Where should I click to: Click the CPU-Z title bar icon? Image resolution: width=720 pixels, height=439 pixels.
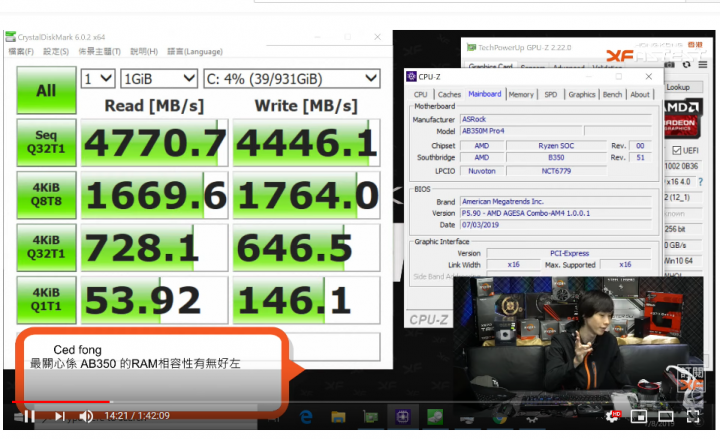(411, 77)
